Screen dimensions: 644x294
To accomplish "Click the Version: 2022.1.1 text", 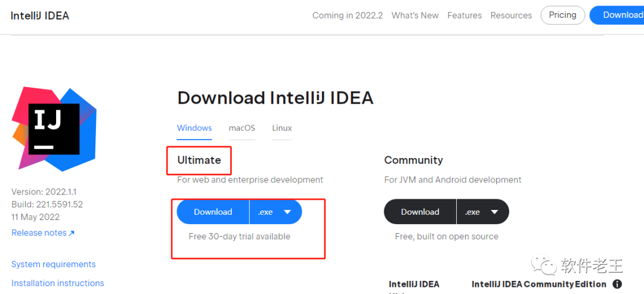I will tap(44, 192).
